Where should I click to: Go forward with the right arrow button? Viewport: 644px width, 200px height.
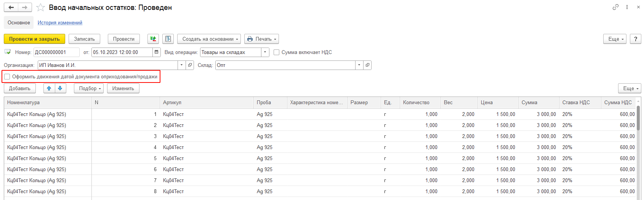[x=25, y=8]
